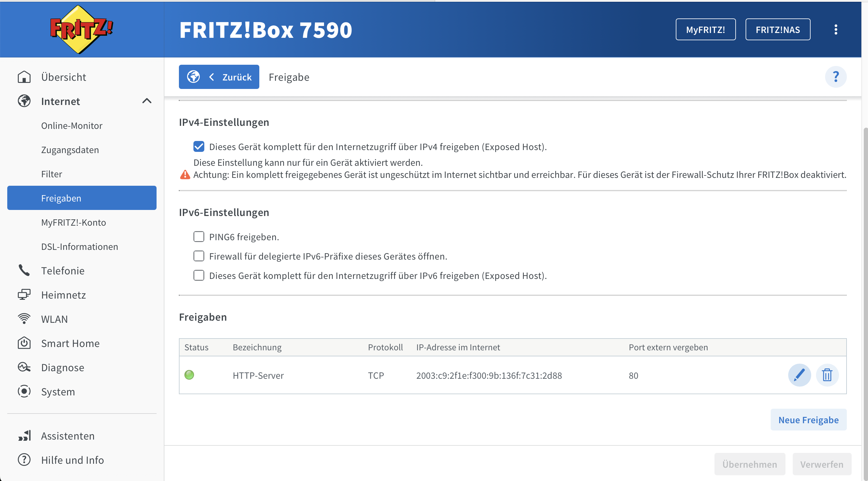Open the WLAN menu entry

tap(54, 319)
